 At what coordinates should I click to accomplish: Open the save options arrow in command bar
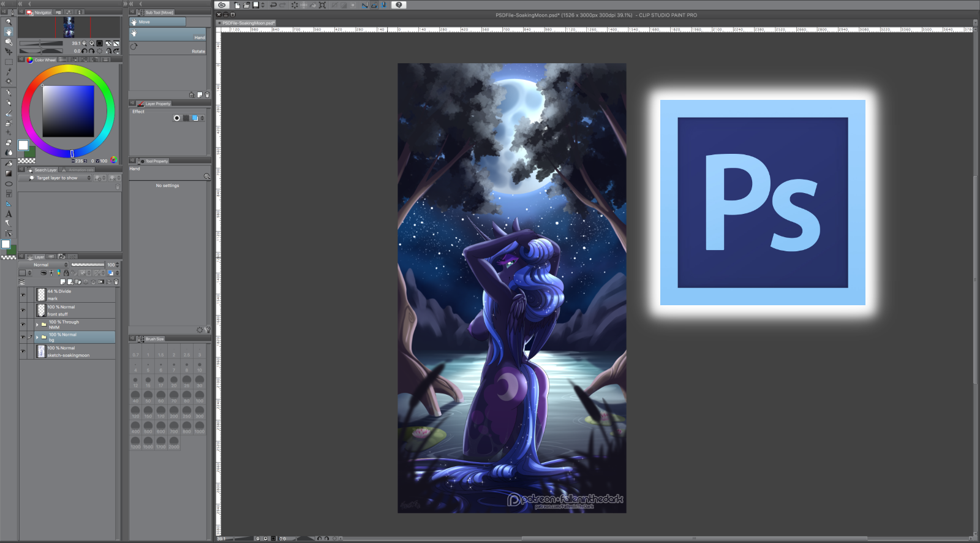(x=263, y=5)
